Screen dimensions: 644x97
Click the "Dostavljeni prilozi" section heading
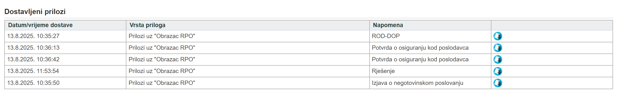click(x=35, y=12)
